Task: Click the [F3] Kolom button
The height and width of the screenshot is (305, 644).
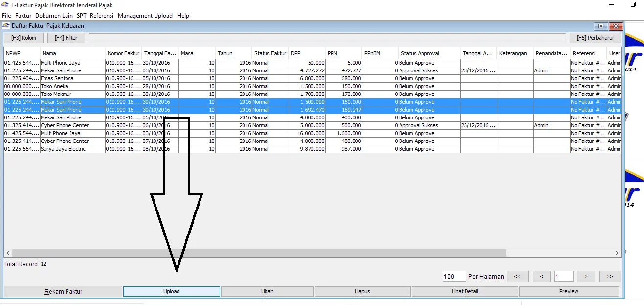Action: (23, 38)
